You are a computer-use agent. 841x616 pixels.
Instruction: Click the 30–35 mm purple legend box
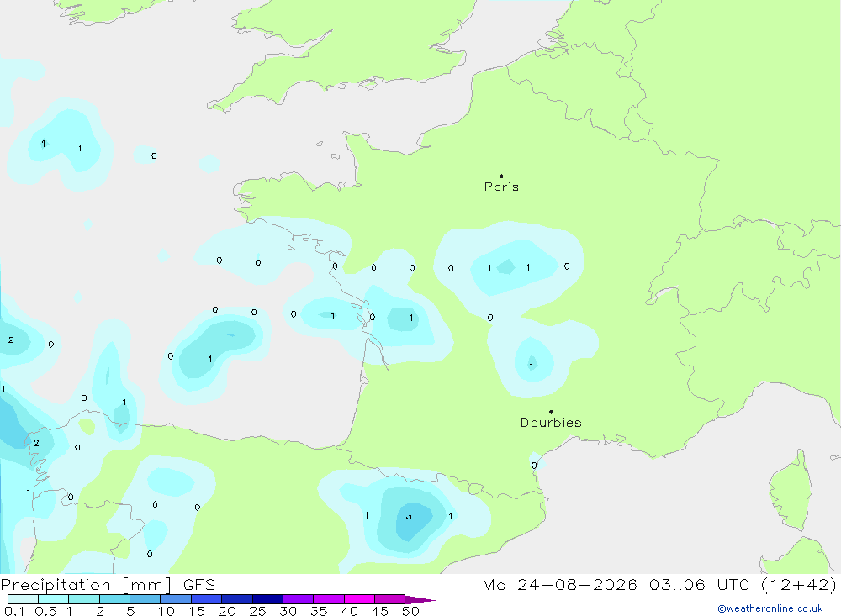pyautogui.click(x=298, y=599)
